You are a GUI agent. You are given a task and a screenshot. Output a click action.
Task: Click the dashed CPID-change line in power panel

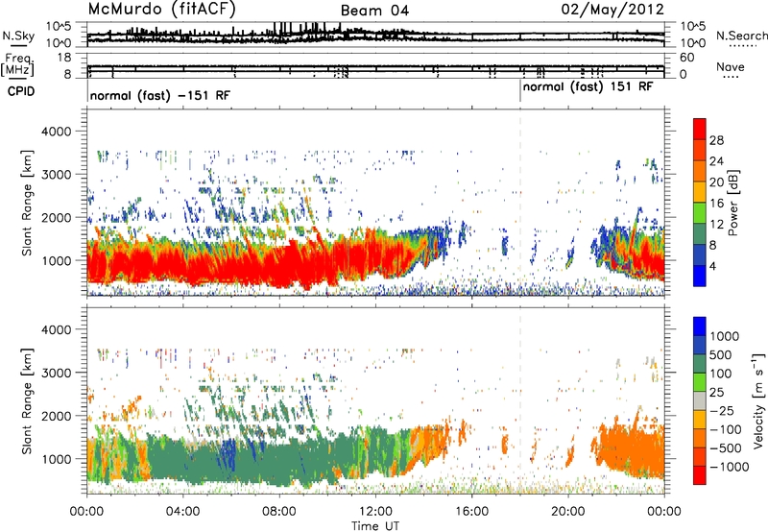click(520, 203)
